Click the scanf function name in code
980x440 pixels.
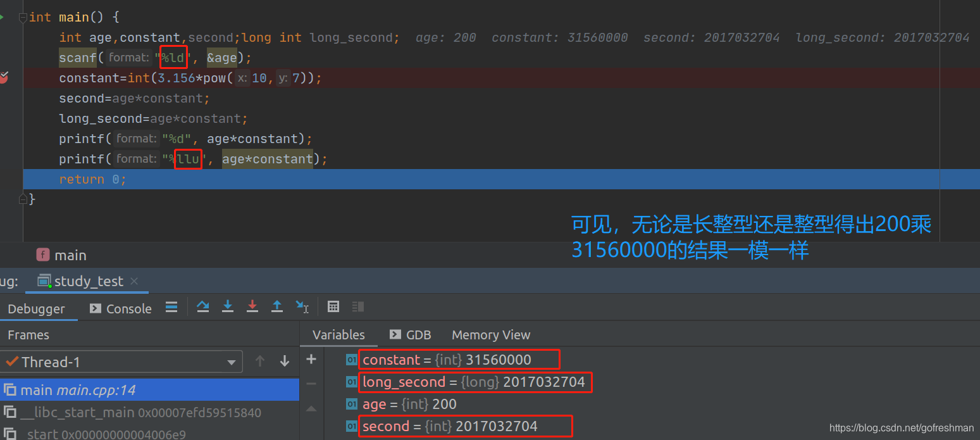point(78,58)
